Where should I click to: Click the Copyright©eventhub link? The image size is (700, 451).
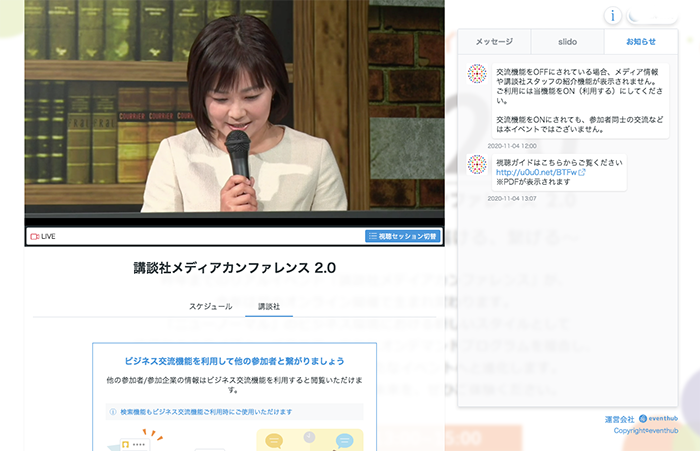646,430
